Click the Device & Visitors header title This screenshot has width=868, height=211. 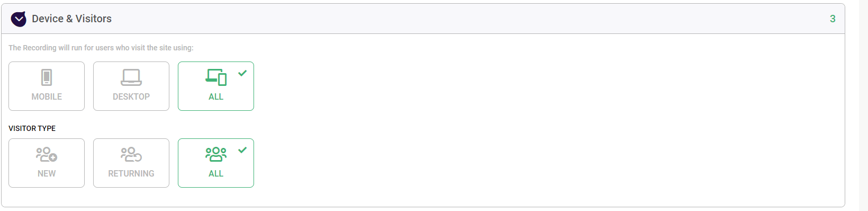click(71, 19)
